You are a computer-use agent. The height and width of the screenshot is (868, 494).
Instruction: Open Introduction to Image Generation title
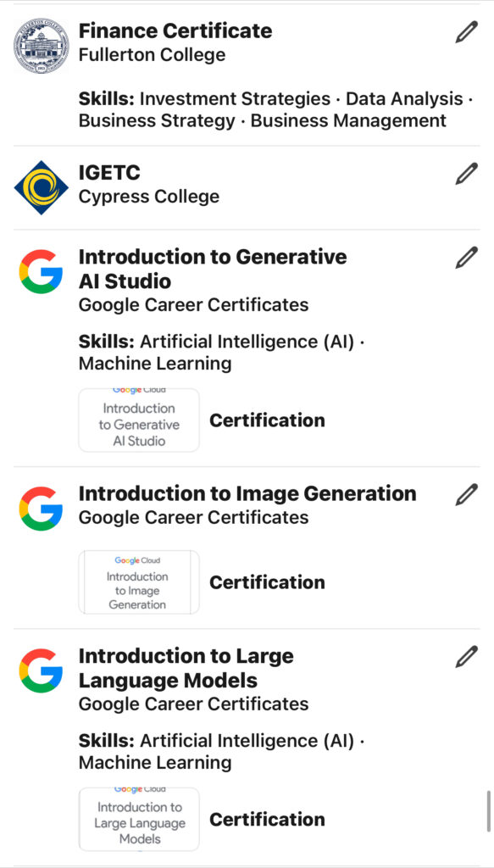(247, 493)
